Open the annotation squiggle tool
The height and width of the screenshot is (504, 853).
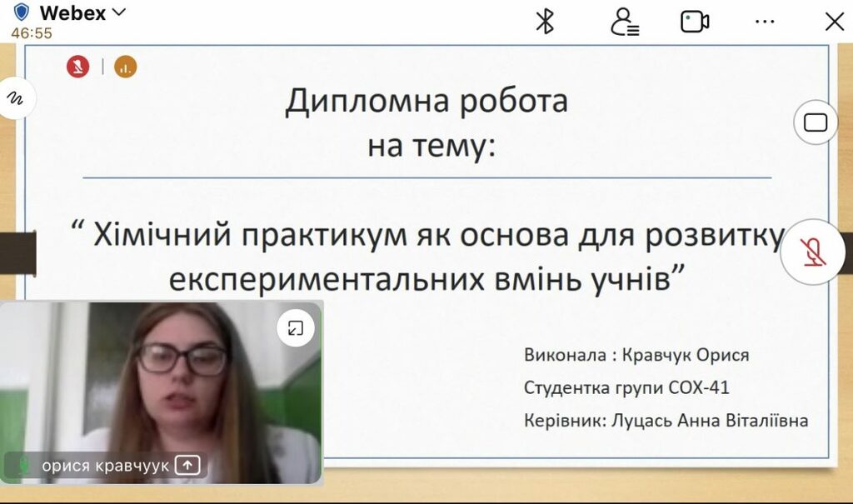tap(15, 98)
